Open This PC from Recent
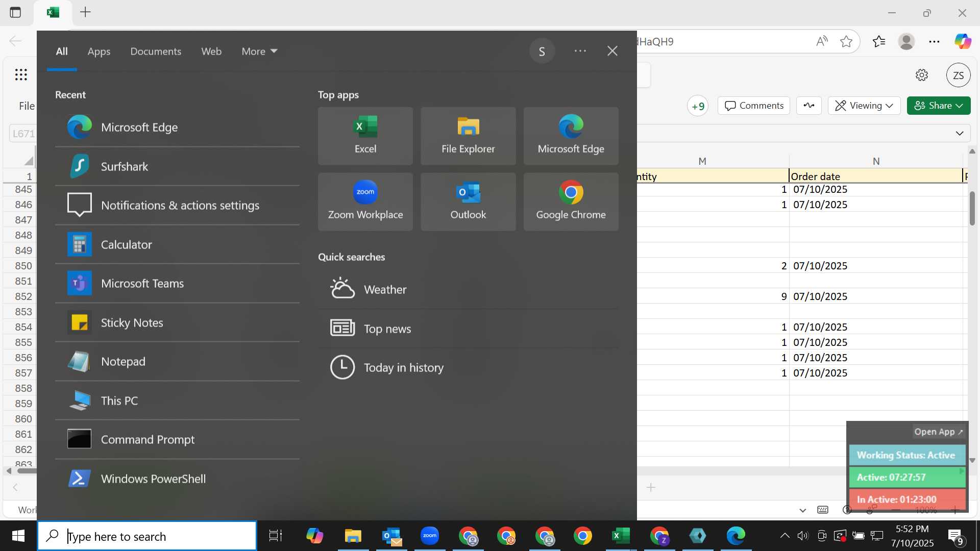 pos(177,400)
